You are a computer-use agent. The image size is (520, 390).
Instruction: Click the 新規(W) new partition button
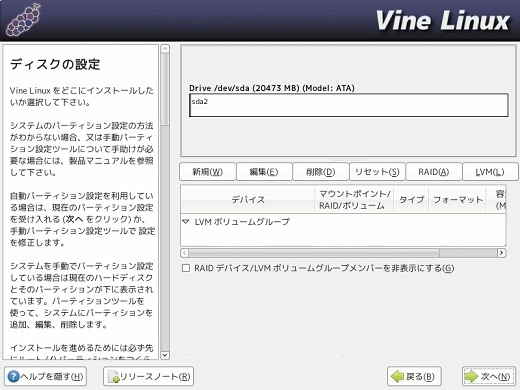(207, 172)
